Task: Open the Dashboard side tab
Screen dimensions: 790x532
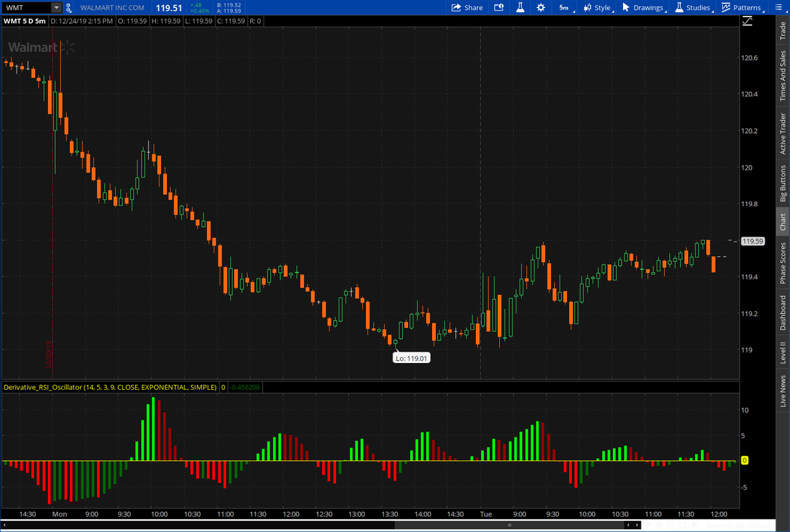Action: point(783,313)
